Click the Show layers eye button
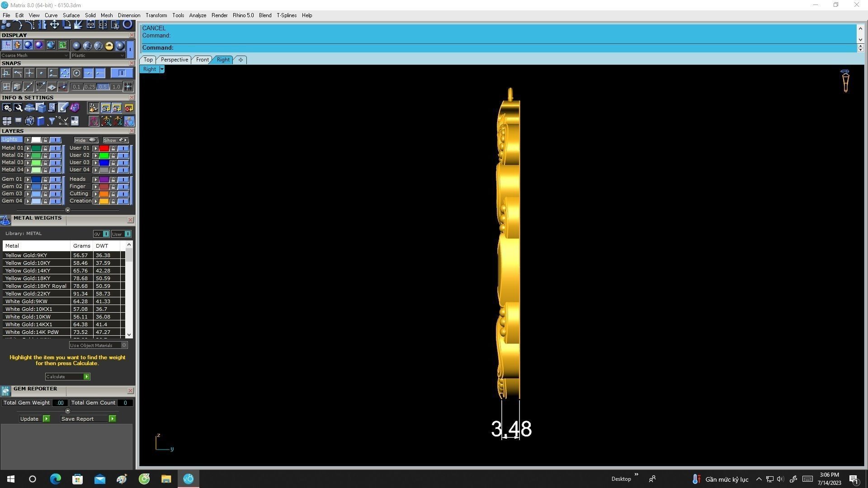 116,140
